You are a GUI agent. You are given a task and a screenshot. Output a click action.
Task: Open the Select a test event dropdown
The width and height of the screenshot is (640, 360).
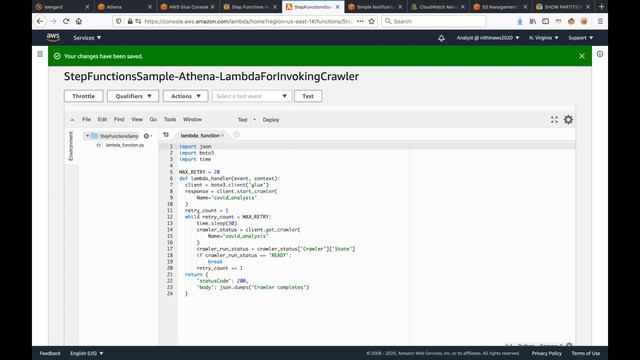coord(251,96)
